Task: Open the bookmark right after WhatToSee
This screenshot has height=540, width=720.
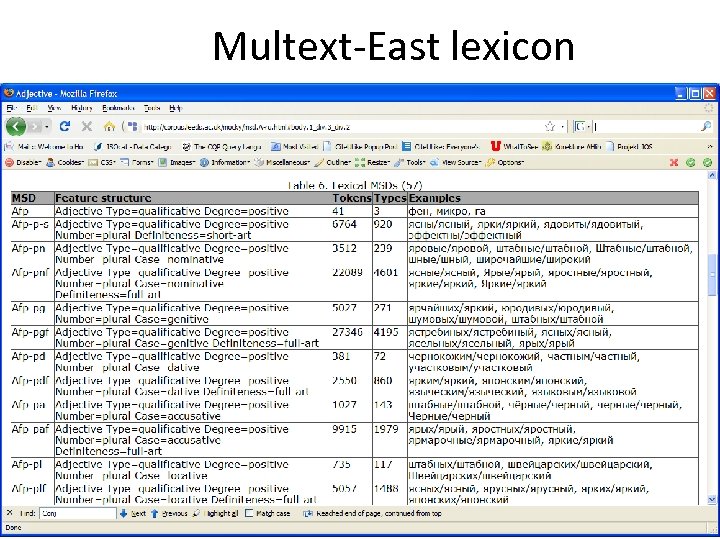Action: (x=572, y=147)
